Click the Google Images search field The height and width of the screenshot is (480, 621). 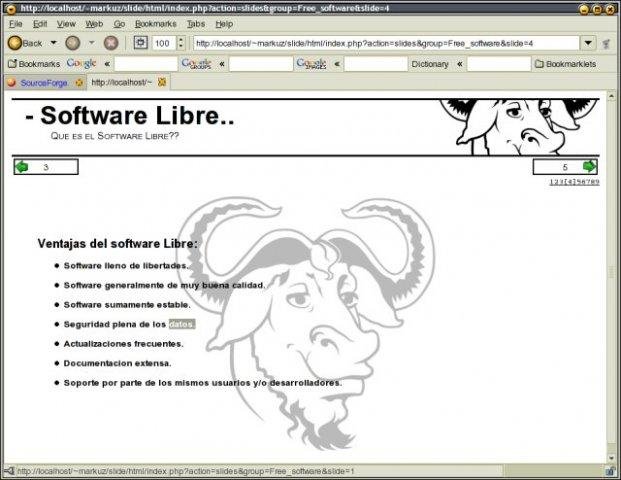(375, 64)
